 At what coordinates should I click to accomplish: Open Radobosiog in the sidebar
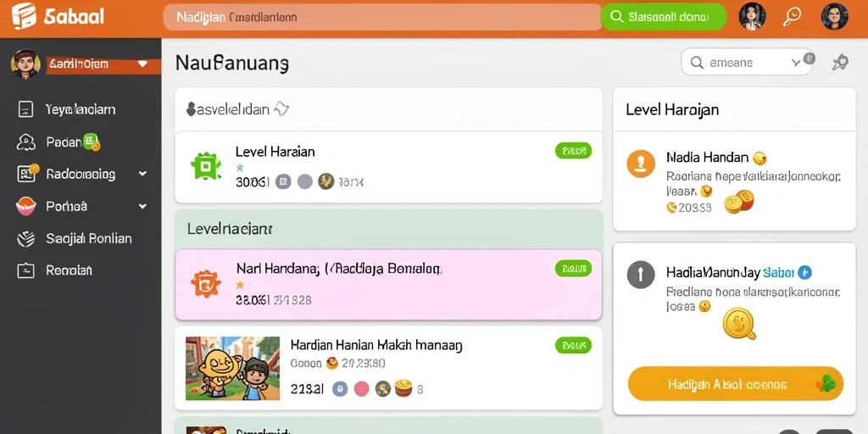point(81,175)
